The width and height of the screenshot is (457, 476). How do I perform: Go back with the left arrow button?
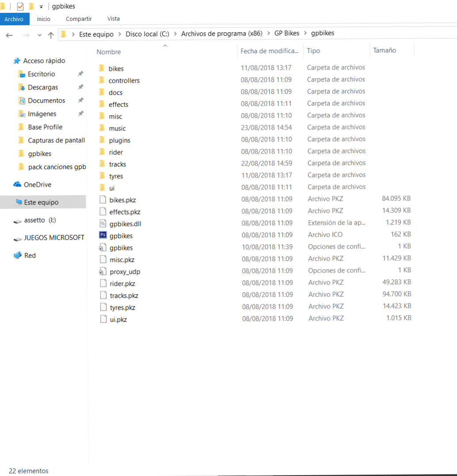point(9,35)
